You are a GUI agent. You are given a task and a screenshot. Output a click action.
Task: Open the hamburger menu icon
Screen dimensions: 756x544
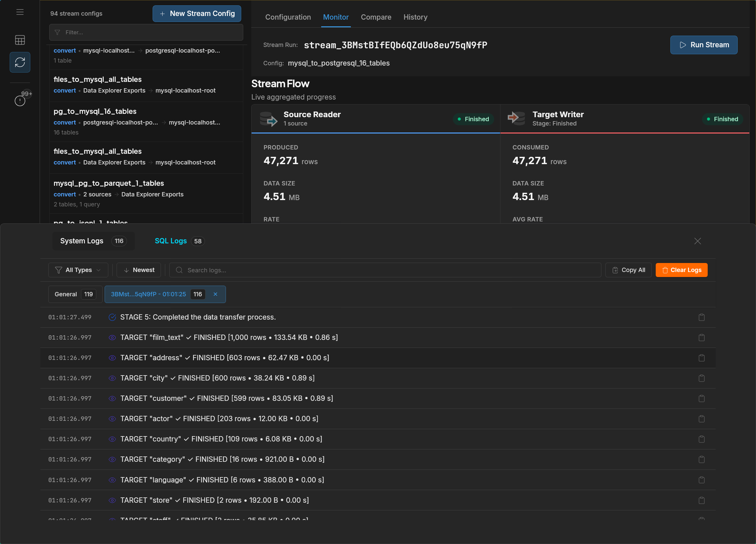pyautogui.click(x=20, y=12)
